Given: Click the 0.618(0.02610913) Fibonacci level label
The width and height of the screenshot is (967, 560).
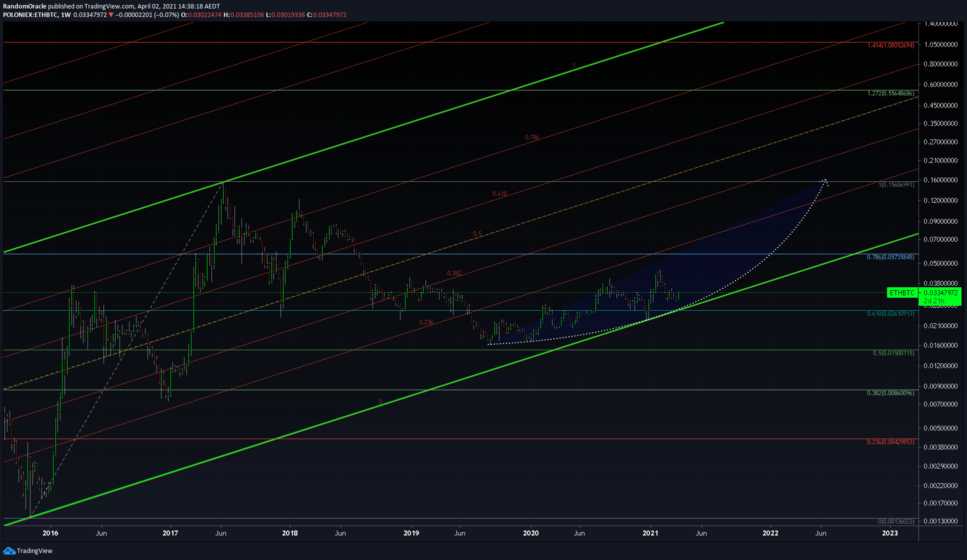Looking at the screenshot, I should [890, 314].
